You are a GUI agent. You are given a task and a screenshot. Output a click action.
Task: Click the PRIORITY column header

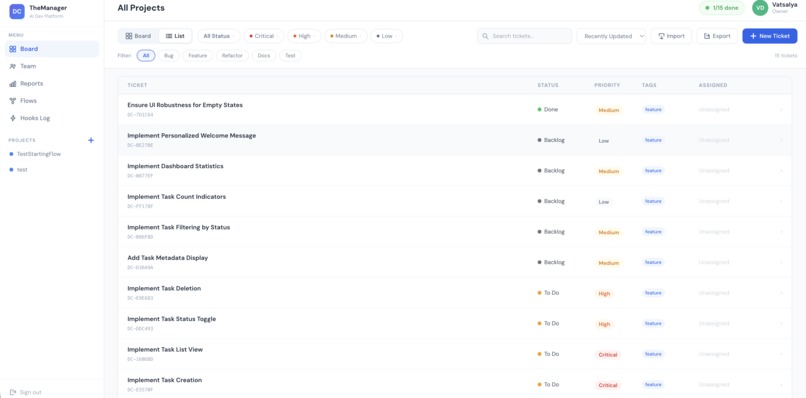[607, 85]
